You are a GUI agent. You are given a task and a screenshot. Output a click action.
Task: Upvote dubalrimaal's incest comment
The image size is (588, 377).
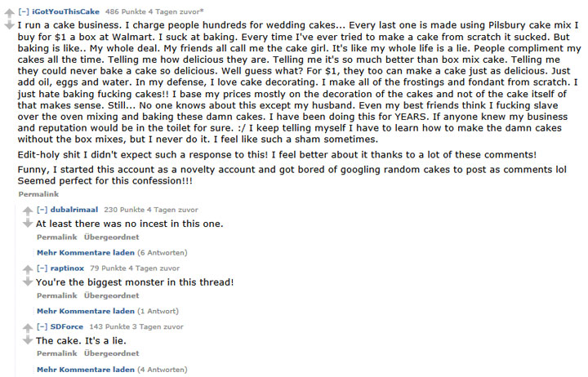pyautogui.click(x=29, y=211)
